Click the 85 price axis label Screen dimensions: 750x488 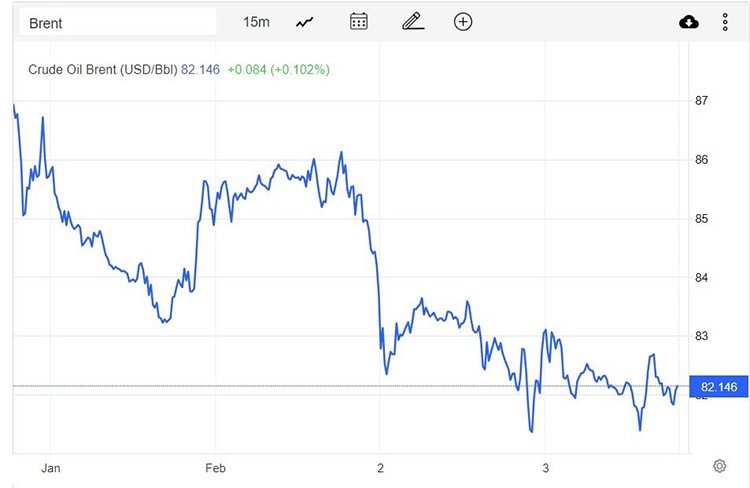702,218
